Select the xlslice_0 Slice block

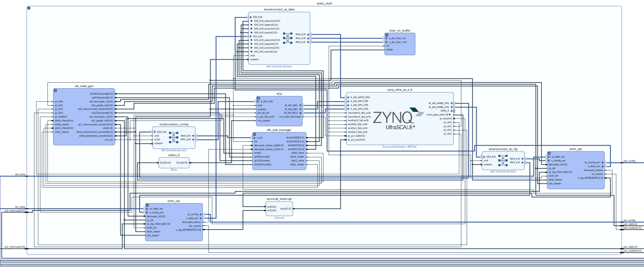click(x=174, y=163)
